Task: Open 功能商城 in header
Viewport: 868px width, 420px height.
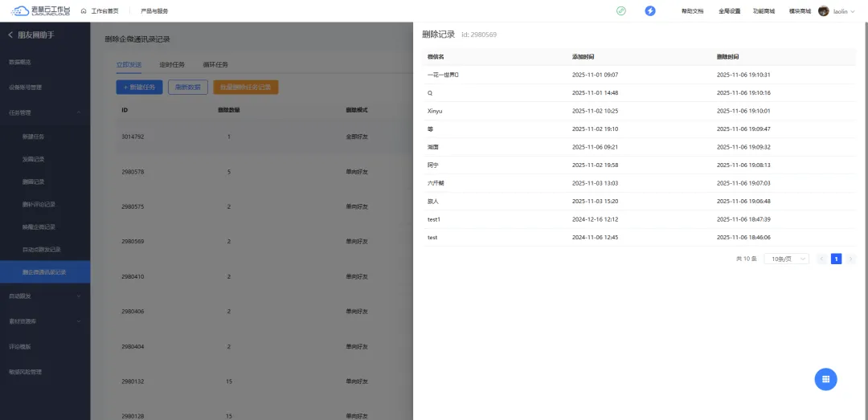Action: (x=764, y=11)
